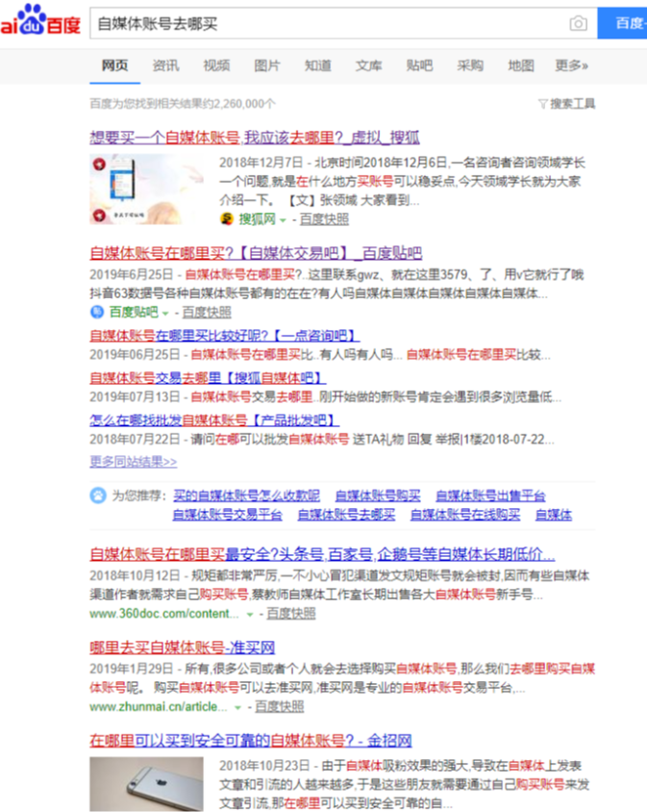Image resolution: width=647 pixels, height=812 pixels.
Task: Open 百度快照 of the 百度贴吧 result
Action: click(207, 313)
